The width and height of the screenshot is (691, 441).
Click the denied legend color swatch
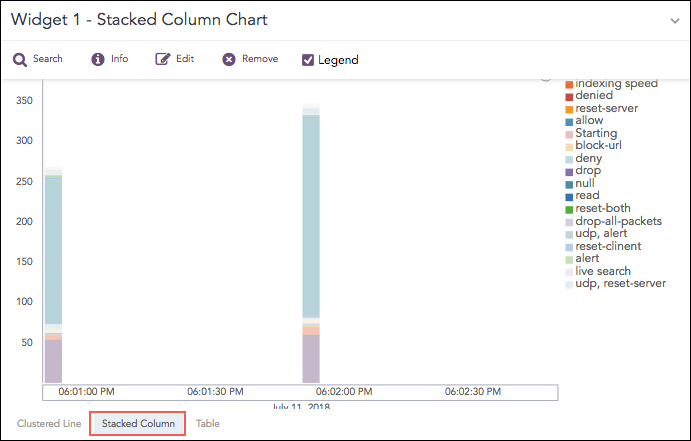569,96
